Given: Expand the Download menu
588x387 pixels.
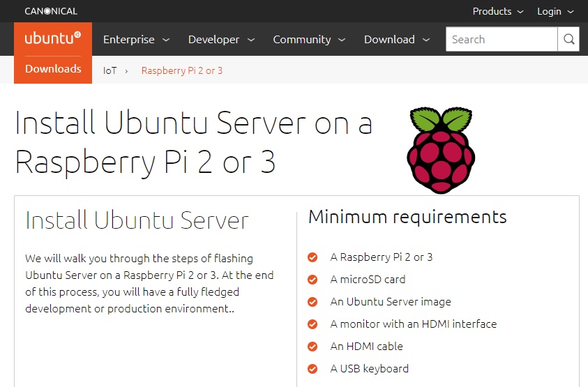Looking at the screenshot, I should pyautogui.click(x=397, y=39).
